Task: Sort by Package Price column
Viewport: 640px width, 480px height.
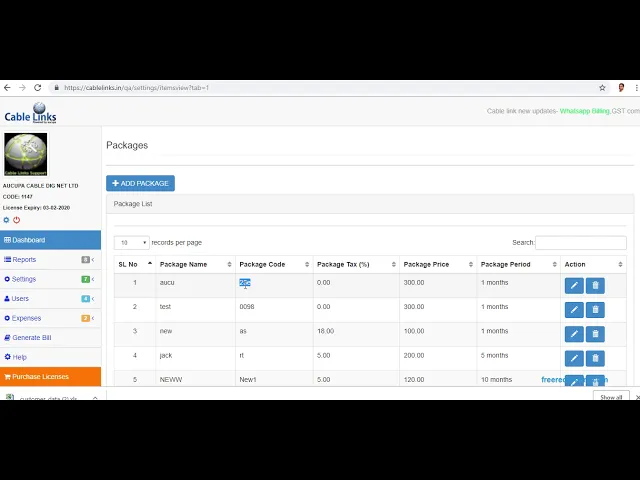Action: tap(438, 264)
